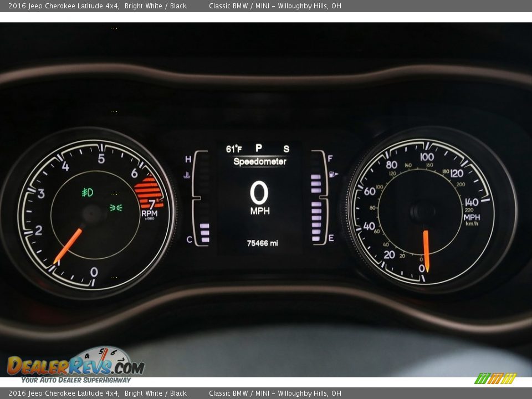
Task: Click the fuel pump icon
Action: (333, 175)
